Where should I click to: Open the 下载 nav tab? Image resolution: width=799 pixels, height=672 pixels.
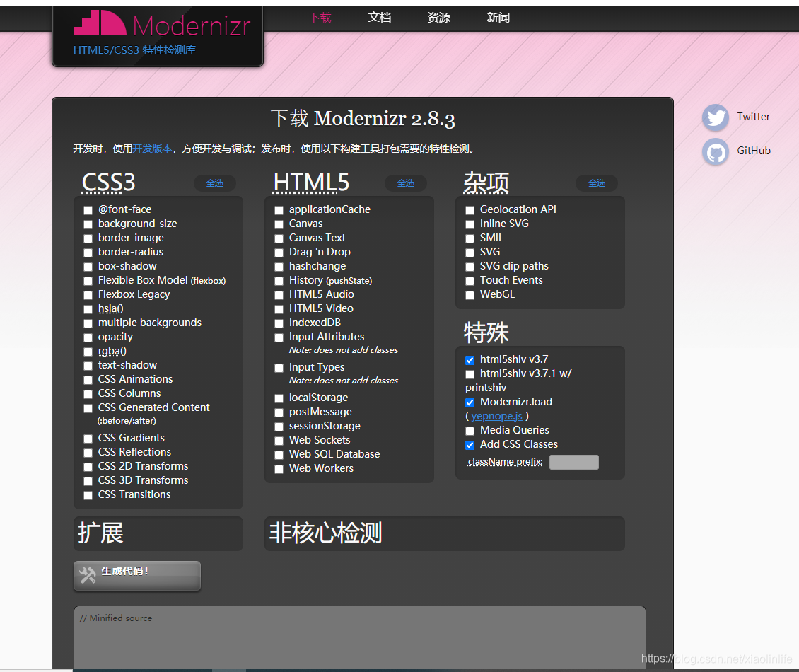[320, 18]
